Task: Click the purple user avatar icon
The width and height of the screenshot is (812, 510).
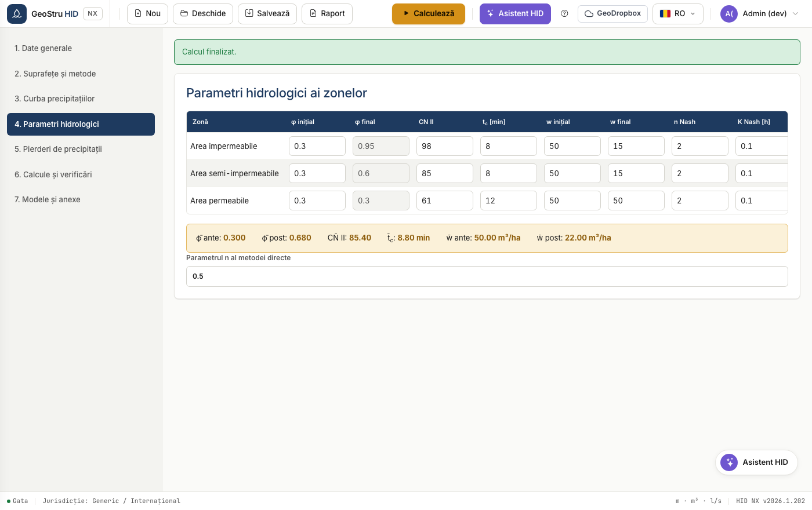Action: (729, 13)
